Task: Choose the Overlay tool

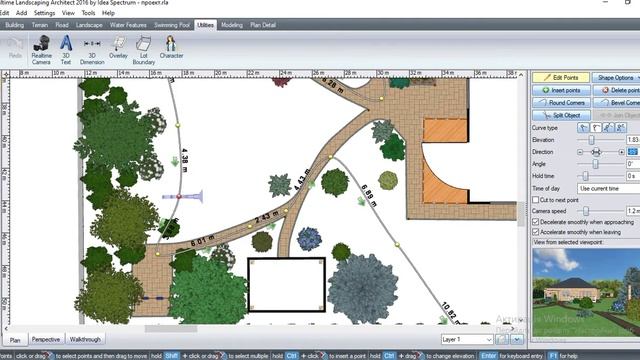Action: (x=118, y=47)
